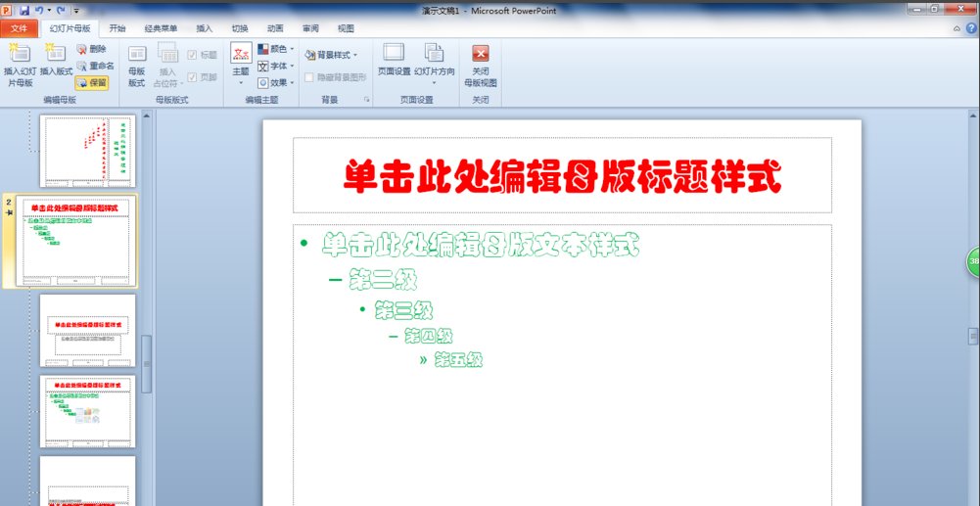Select the partially visible bottom layout thumbnail
This screenshot has height=506, width=980.
point(87,481)
